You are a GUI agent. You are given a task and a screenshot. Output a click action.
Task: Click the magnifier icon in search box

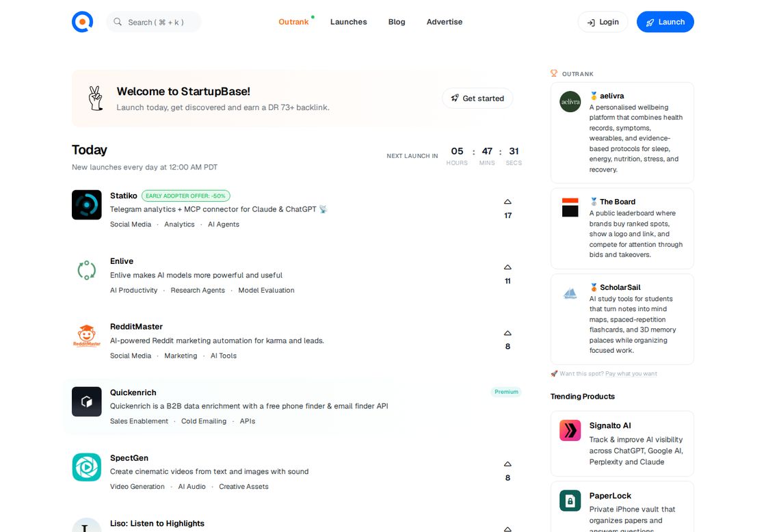pyautogui.click(x=118, y=22)
